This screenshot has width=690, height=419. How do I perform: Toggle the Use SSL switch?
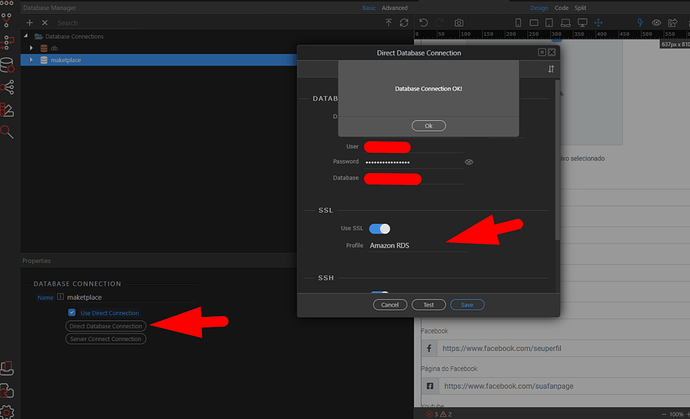(x=379, y=228)
